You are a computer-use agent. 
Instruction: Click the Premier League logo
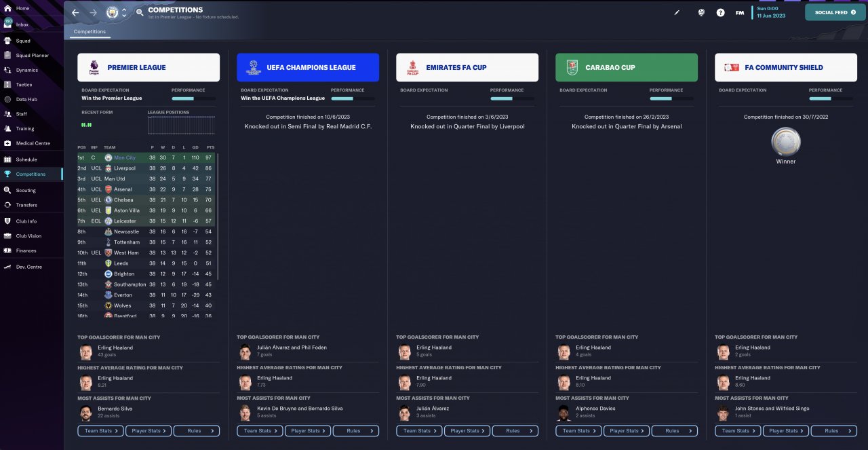click(x=94, y=67)
